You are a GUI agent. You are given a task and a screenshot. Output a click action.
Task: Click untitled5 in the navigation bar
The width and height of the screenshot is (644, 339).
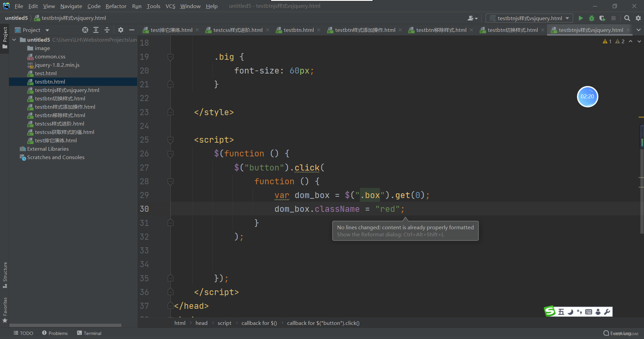pos(16,18)
